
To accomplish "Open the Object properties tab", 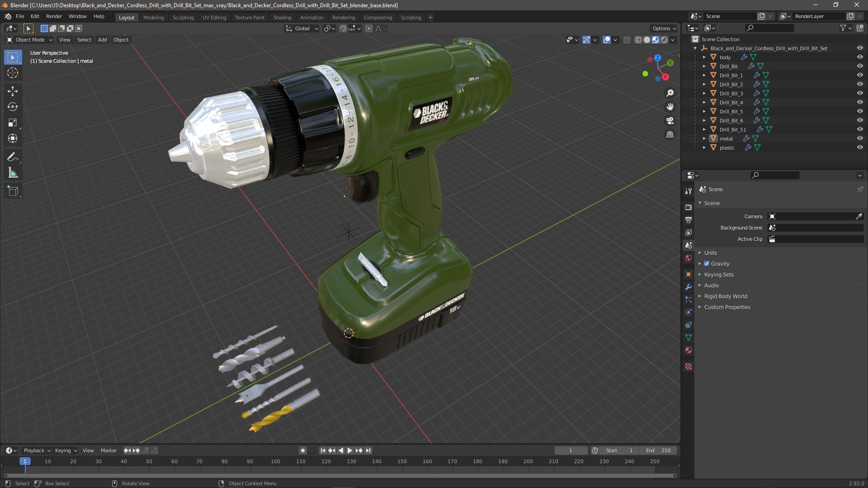I will click(x=688, y=274).
